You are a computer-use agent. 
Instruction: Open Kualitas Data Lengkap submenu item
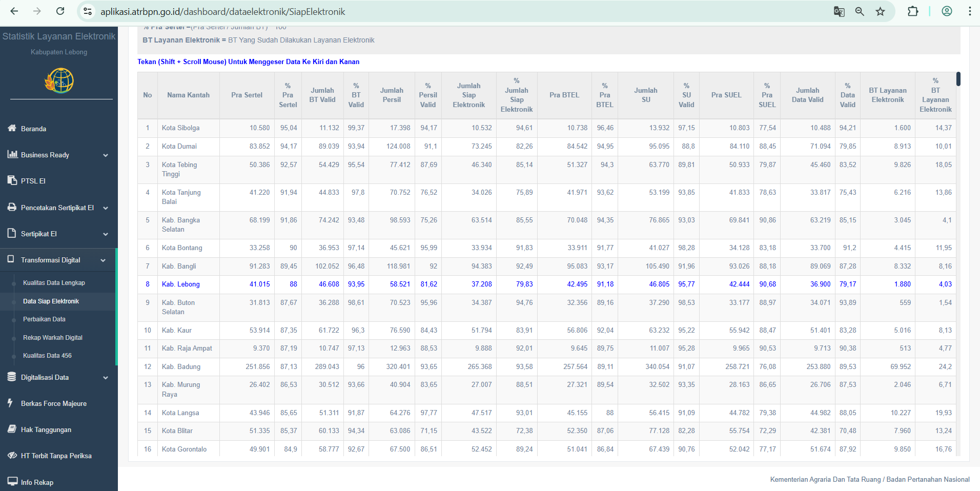pos(54,283)
